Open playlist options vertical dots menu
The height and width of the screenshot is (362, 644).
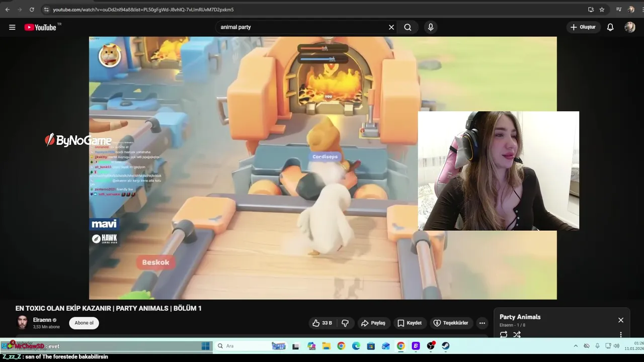pyautogui.click(x=621, y=335)
